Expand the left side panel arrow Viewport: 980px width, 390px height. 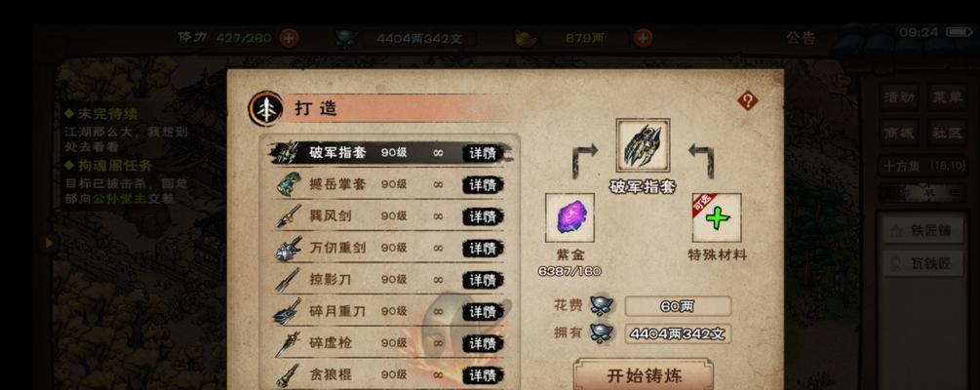click(x=49, y=243)
